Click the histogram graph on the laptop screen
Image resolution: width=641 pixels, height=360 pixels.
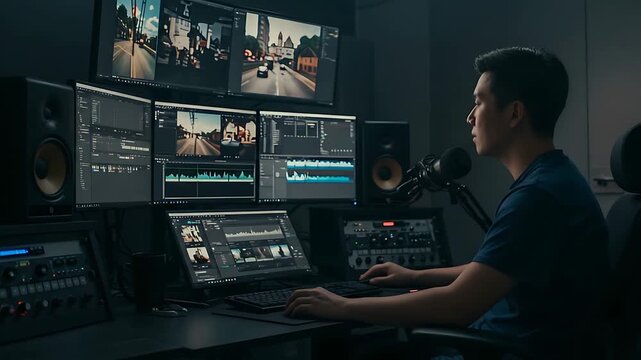pos(253,232)
